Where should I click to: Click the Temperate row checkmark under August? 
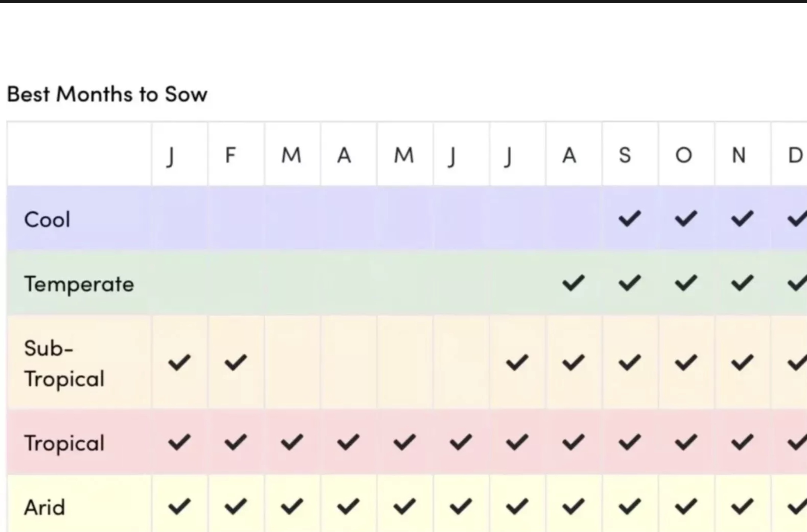click(x=573, y=283)
